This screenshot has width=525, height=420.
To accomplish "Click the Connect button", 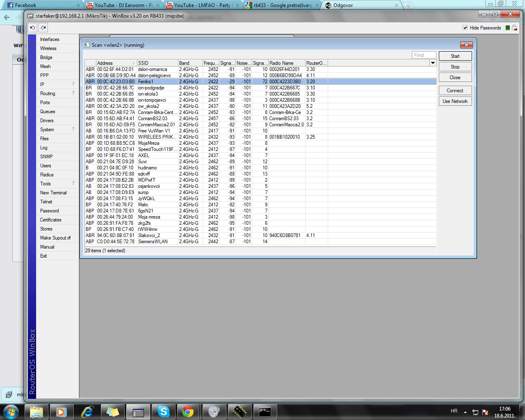I will [x=455, y=91].
